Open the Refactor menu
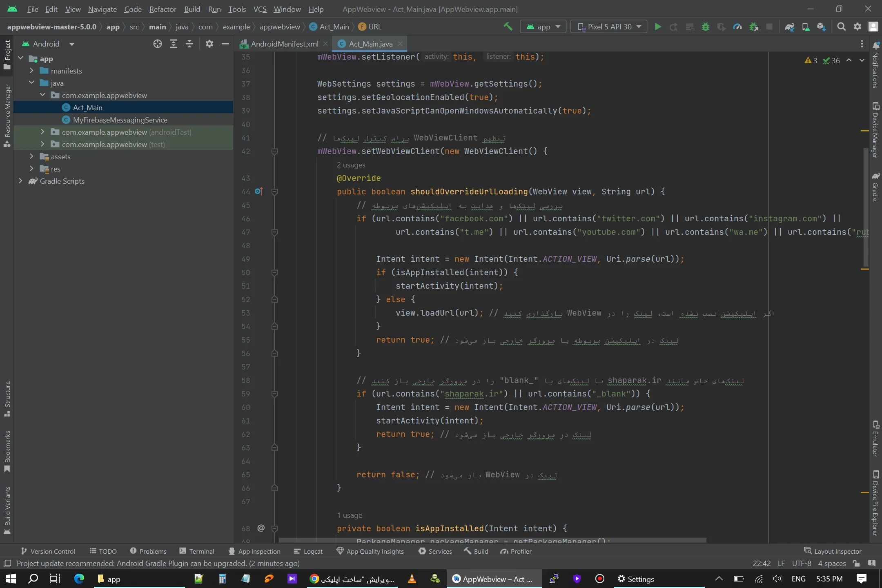This screenshot has height=588, width=882. (163, 9)
